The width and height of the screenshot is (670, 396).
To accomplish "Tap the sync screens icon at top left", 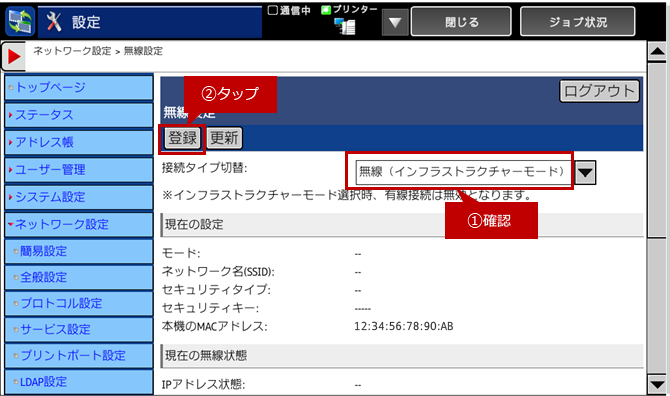I will [x=20, y=21].
